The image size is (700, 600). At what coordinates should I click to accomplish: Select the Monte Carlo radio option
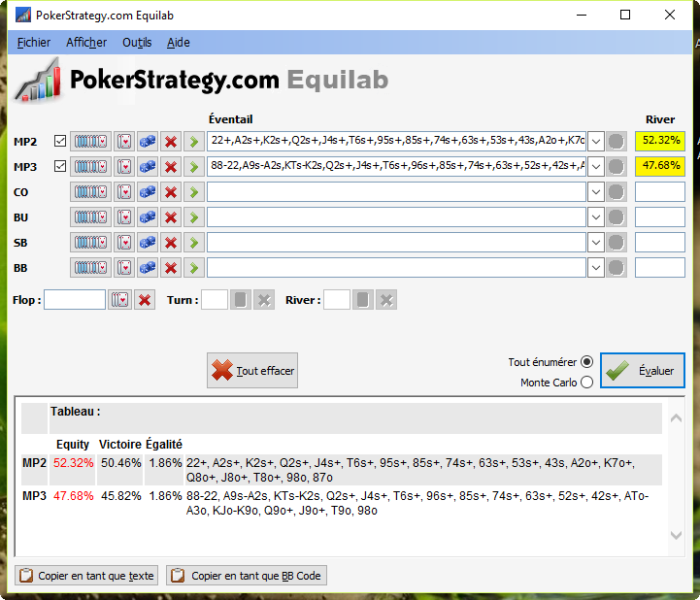[x=587, y=383]
